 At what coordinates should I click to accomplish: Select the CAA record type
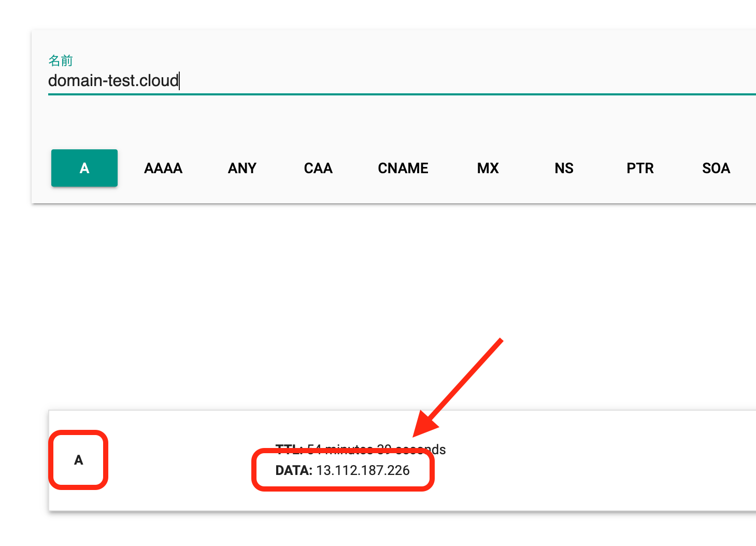[318, 168]
